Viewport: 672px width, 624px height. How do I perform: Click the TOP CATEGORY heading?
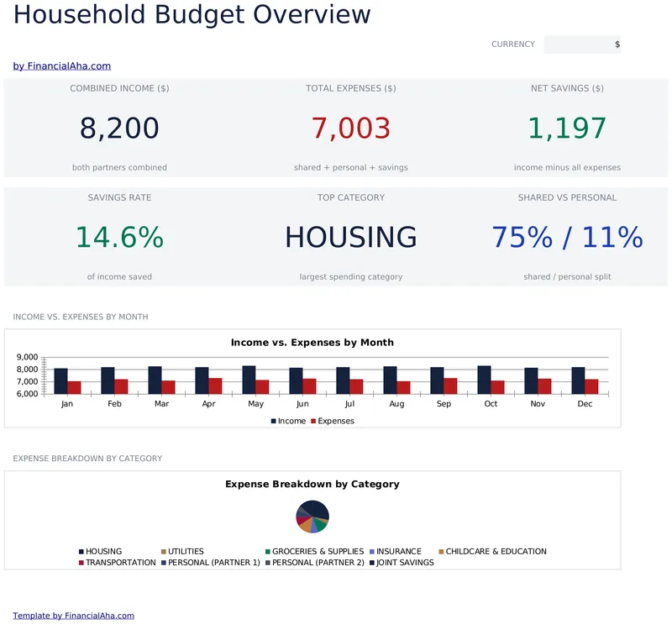tap(351, 197)
